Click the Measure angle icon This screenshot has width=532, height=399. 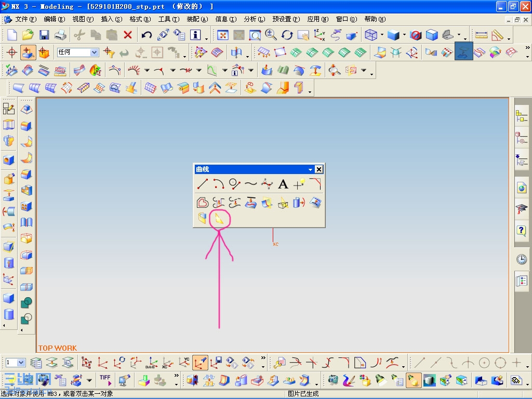(497, 35)
